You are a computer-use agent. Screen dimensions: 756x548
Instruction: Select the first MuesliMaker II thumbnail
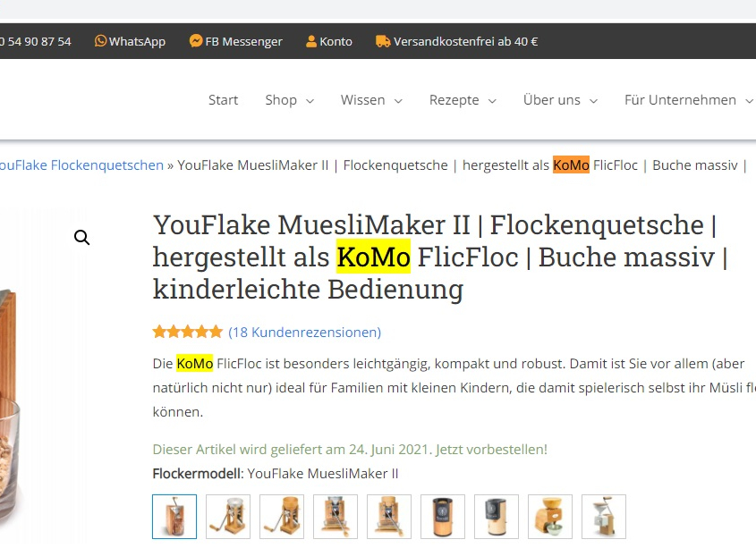click(174, 516)
